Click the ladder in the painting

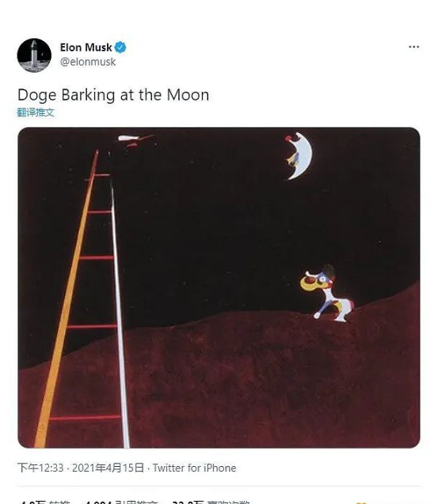pos(84,299)
